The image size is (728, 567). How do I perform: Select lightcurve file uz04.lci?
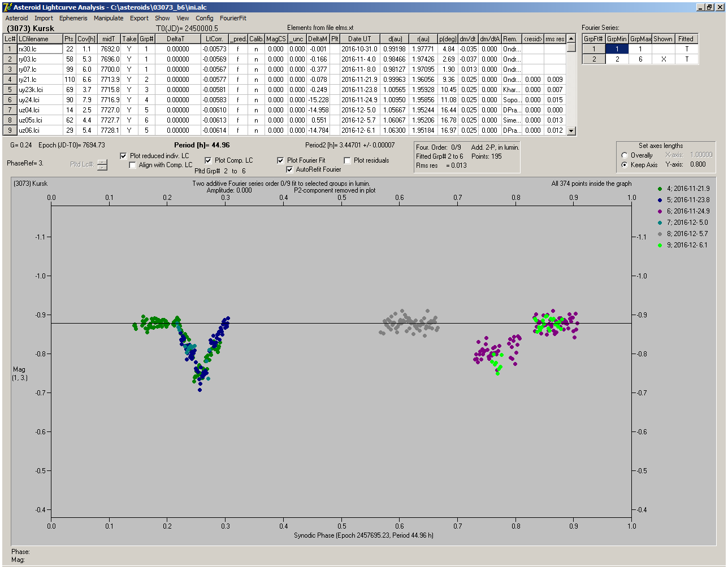click(40, 110)
